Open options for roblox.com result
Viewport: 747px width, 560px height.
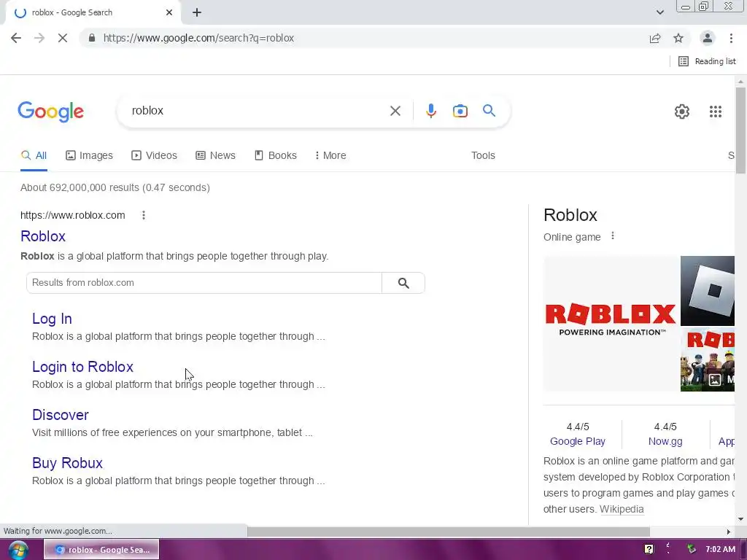point(144,215)
